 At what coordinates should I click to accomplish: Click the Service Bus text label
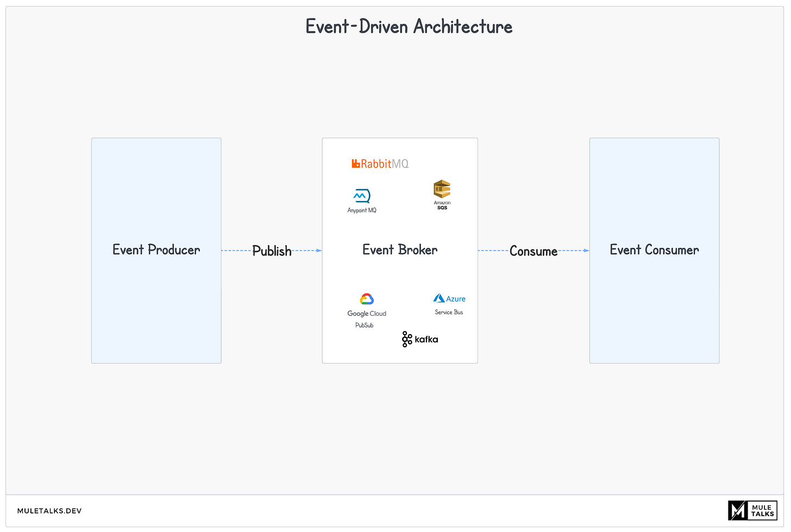coord(449,312)
